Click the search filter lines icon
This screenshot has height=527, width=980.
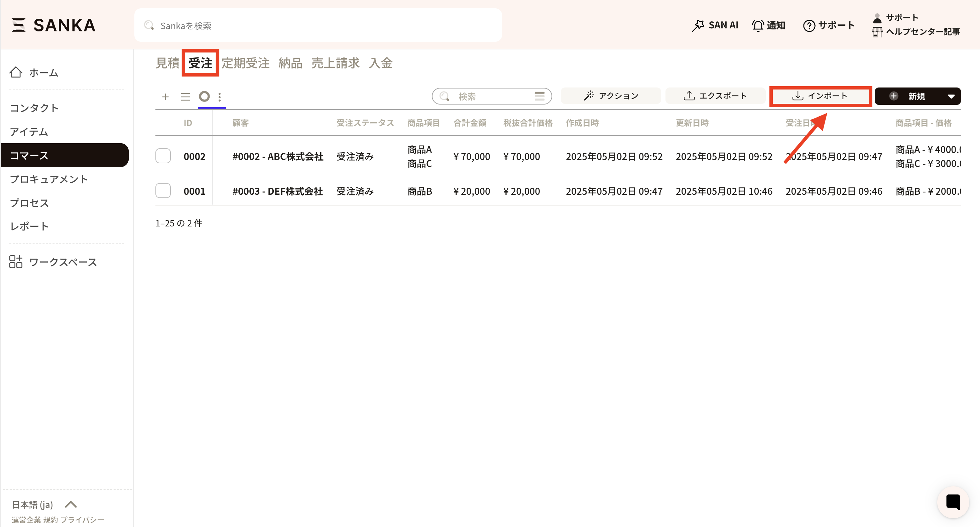[x=539, y=96]
